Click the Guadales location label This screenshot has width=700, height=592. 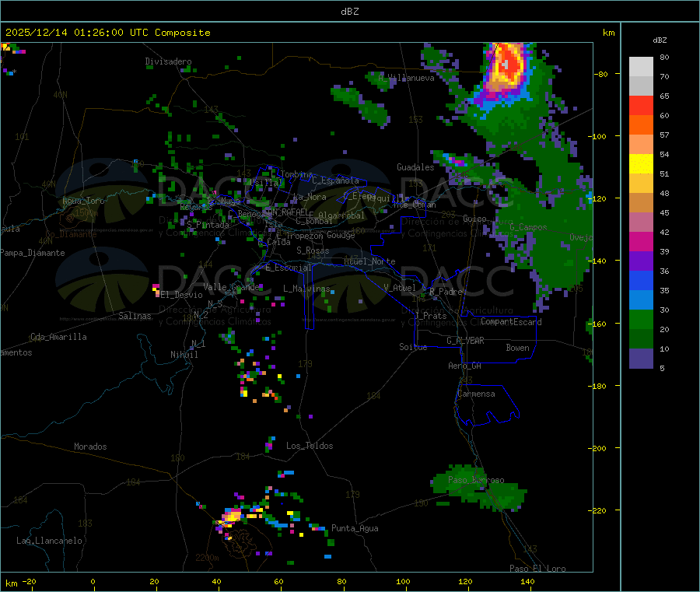415,167
